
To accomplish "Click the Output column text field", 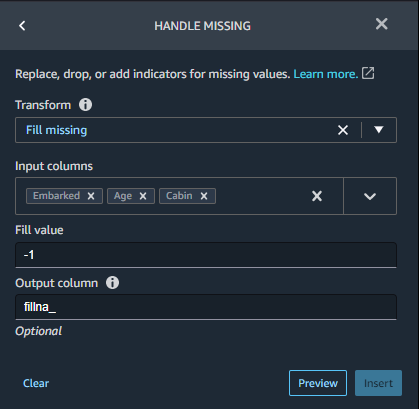I will point(206,307).
